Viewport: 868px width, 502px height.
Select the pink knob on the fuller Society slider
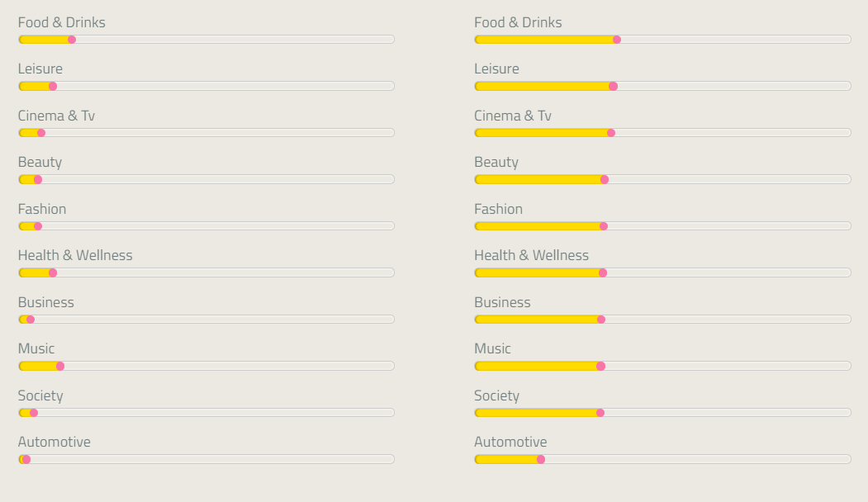coord(600,413)
